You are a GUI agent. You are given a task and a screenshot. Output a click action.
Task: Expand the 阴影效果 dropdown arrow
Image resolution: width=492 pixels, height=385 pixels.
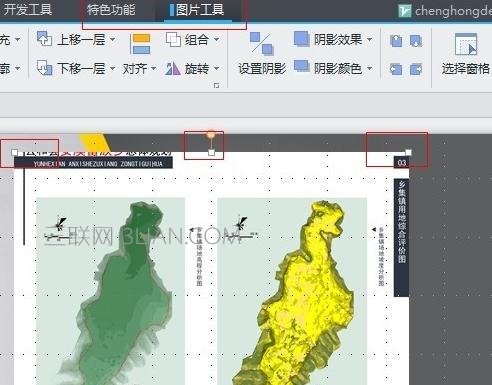coord(369,39)
